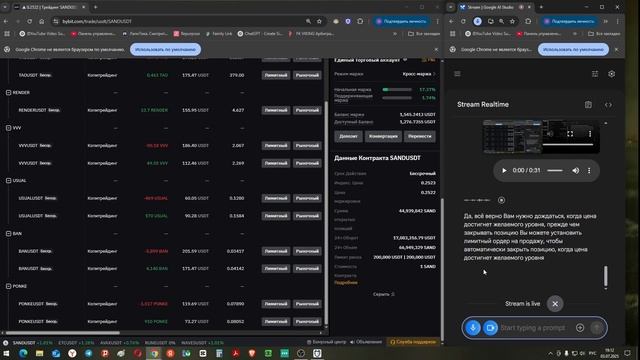Open audio player three-dot options
The height and width of the screenshot is (360, 640).
tap(589, 171)
